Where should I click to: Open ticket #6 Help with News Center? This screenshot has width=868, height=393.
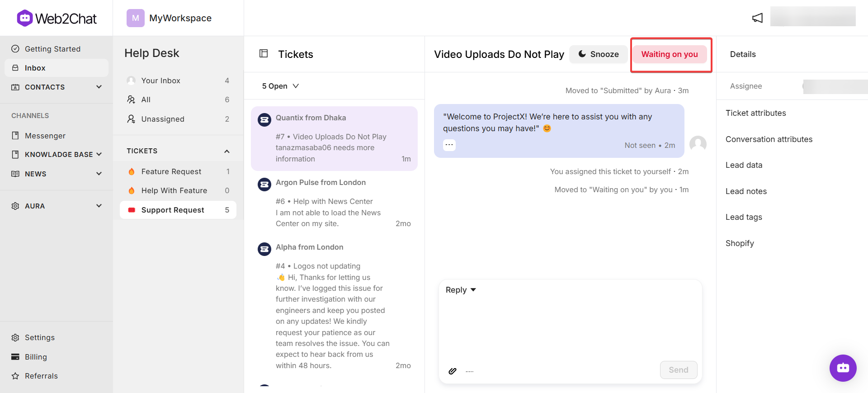coord(334,203)
